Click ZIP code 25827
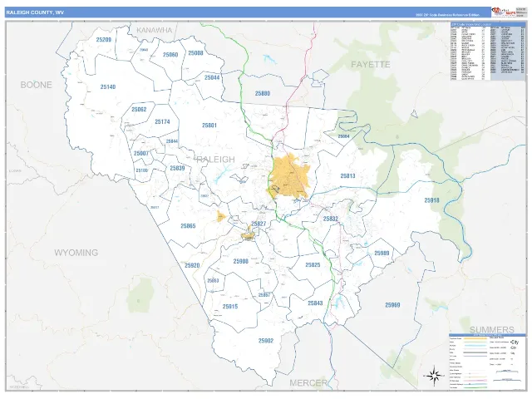The width and height of the screenshot is (532, 399). pos(259,224)
